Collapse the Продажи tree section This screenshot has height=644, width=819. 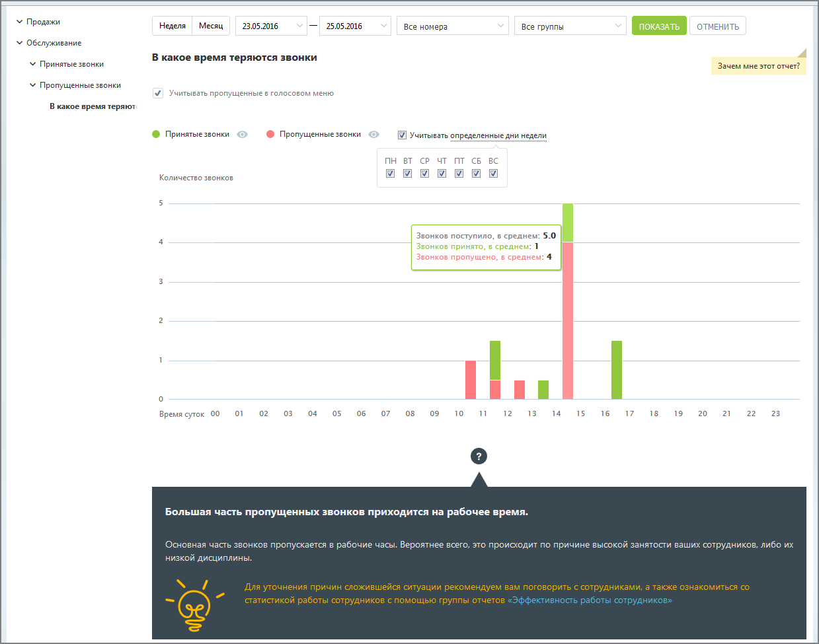[20, 22]
